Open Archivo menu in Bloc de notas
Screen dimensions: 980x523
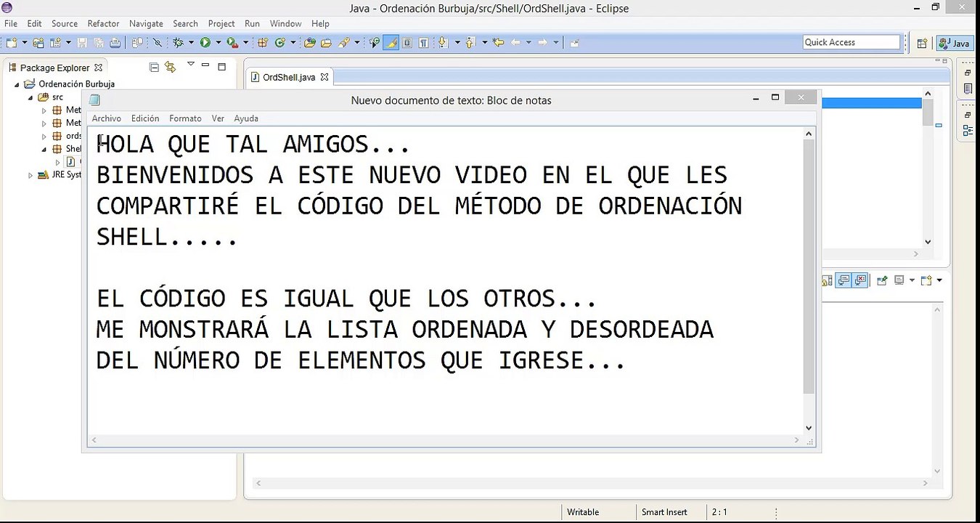tap(107, 118)
